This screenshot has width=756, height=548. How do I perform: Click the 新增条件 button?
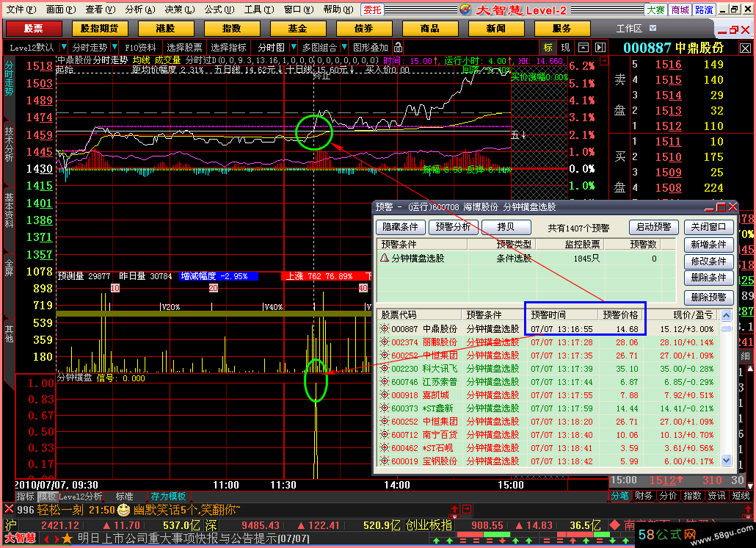tap(709, 245)
